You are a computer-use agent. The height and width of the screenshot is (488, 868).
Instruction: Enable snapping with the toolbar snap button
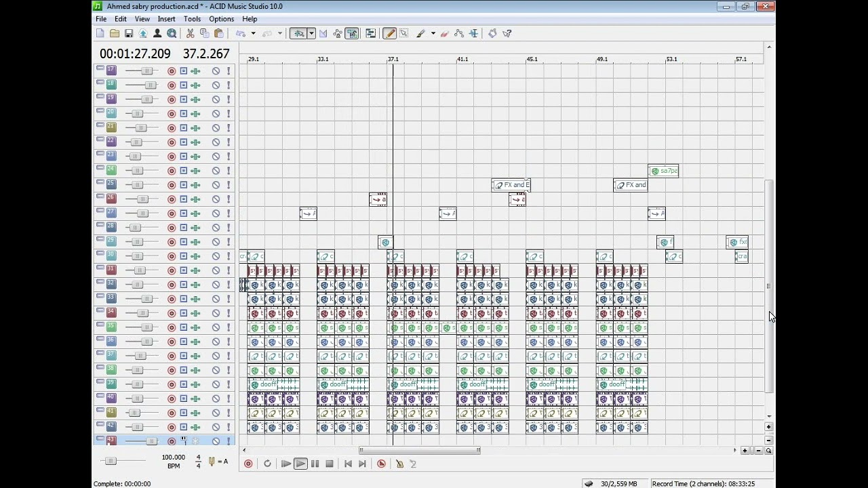pos(298,33)
